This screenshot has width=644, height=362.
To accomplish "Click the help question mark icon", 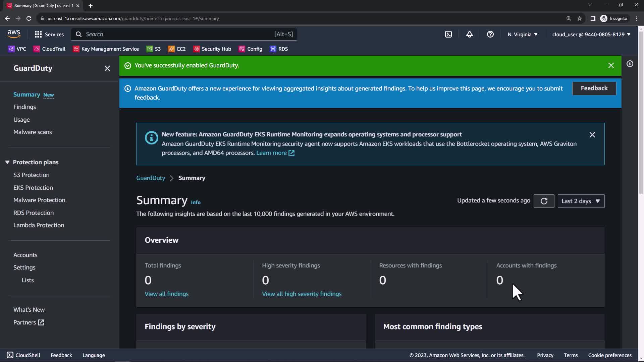I will pos(490,34).
